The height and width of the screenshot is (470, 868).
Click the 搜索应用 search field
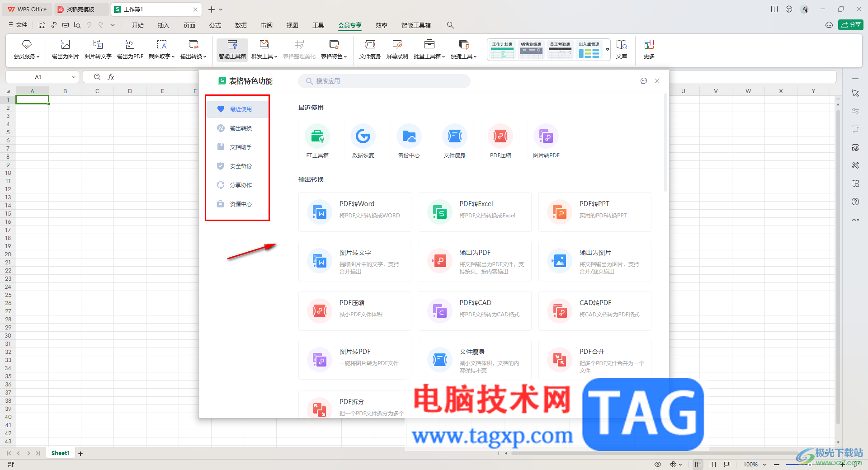[384, 81]
